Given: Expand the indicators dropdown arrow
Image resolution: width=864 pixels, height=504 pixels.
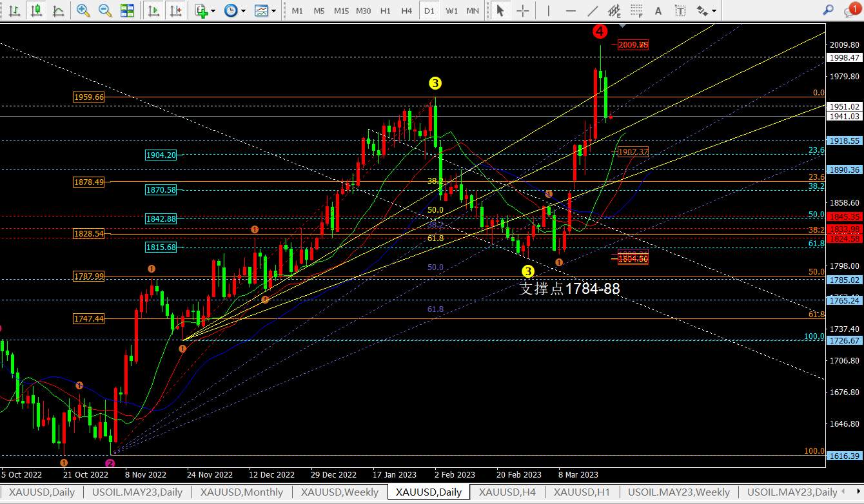Looking at the screenshot, I should click(213, 10).
